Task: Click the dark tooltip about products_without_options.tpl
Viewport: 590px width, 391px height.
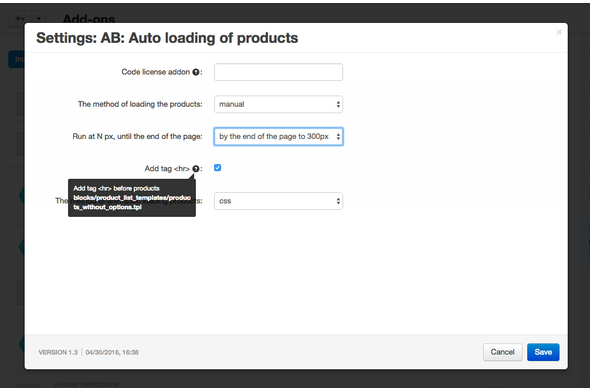Action: (132, 198)
